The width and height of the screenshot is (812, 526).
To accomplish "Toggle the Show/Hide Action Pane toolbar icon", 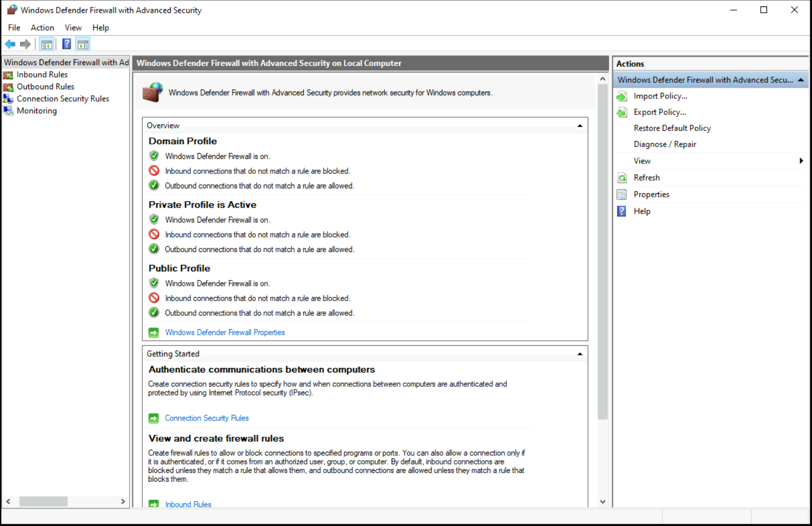I will [83, 44].
